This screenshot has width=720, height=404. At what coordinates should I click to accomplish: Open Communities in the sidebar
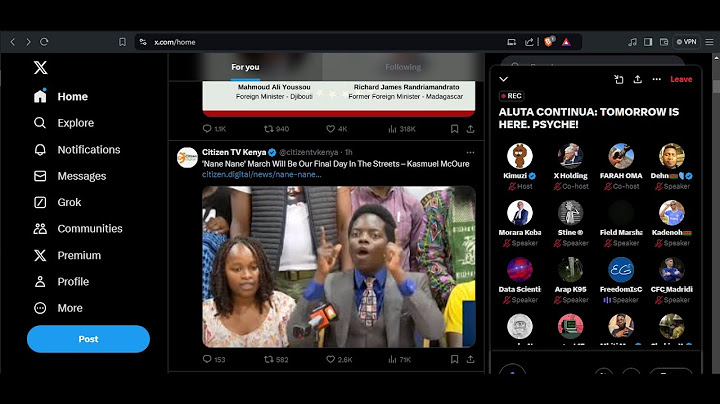click(78, 229)
